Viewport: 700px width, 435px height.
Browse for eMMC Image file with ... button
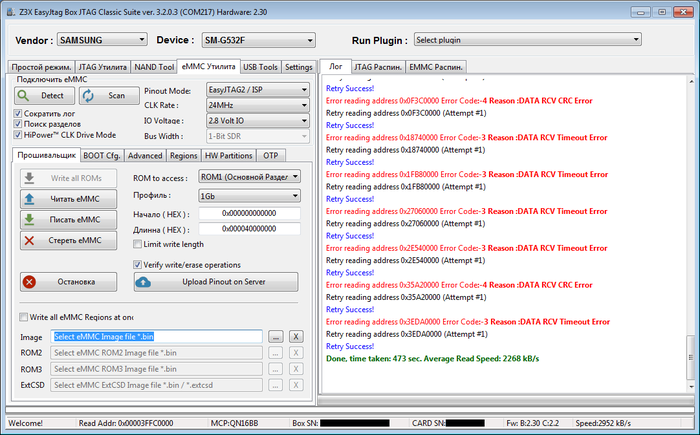click(277, 337)
